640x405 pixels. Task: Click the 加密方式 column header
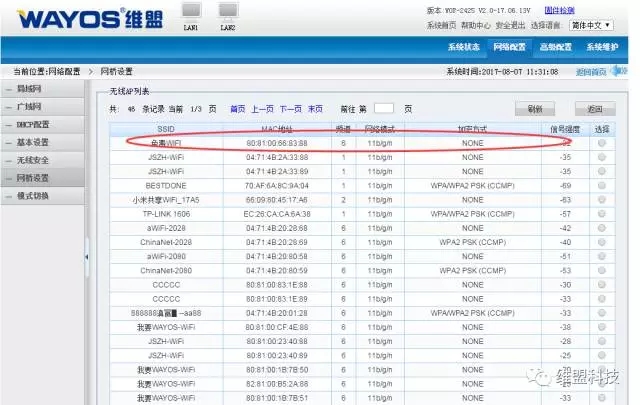point(473,129)
